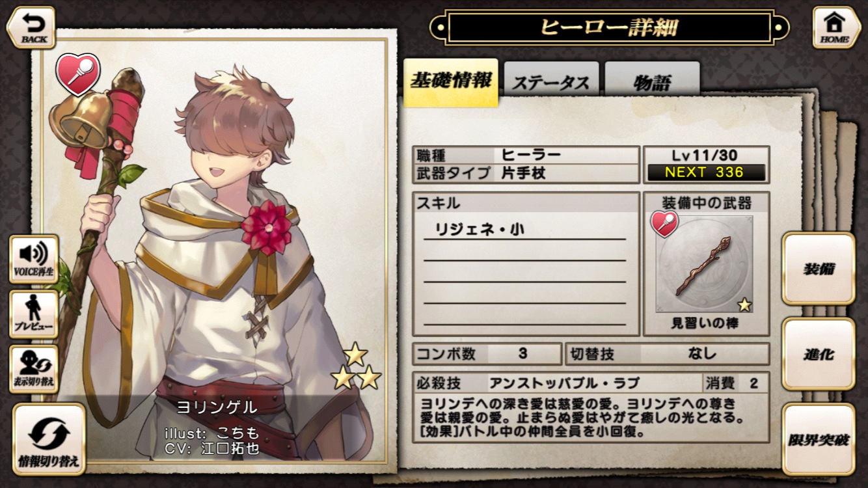Switch to the ステータス tab
This screenshot has width=868, height=488.
click(x=551, y=82)
